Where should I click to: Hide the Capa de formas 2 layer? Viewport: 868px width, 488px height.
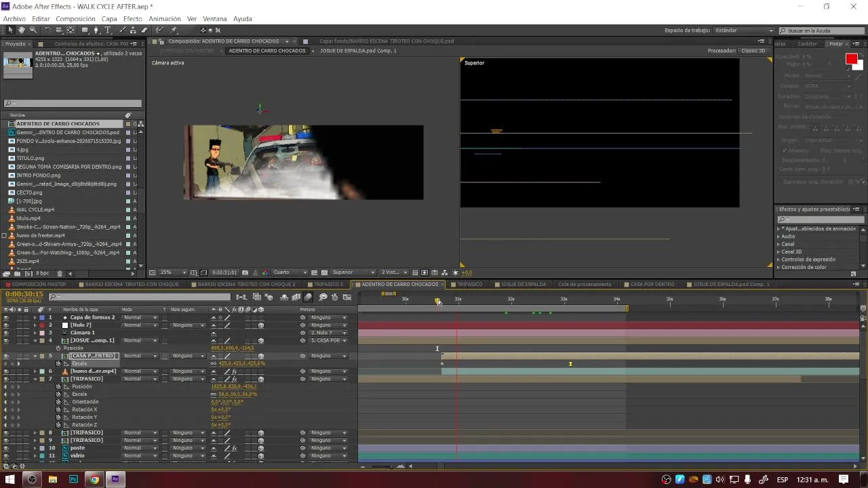6,317
